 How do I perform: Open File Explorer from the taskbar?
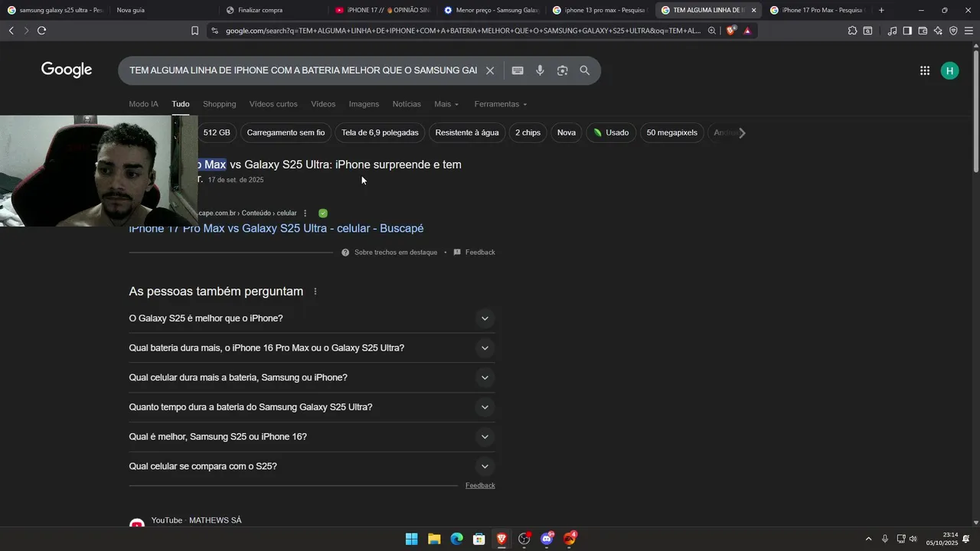tap(434, 539)
